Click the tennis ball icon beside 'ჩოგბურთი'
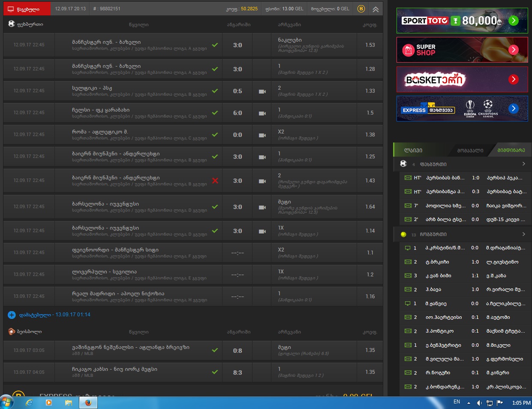 coord(403,234)
